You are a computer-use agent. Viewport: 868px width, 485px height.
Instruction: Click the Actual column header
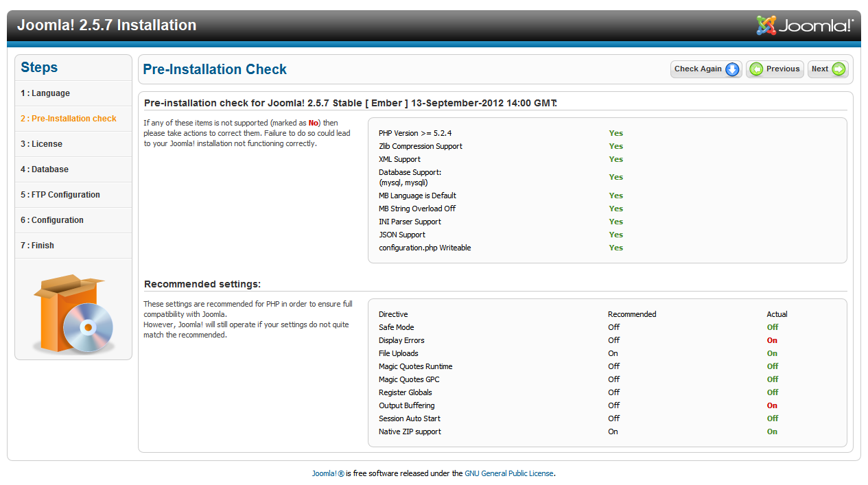(777, 314)
